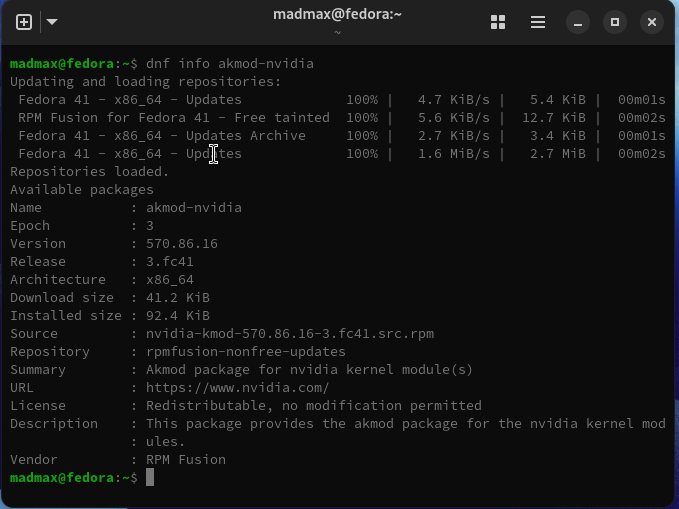Screen dimensions: 679x509
Task: Click 'Available packages' heading
Action: (x=82, y=189)
